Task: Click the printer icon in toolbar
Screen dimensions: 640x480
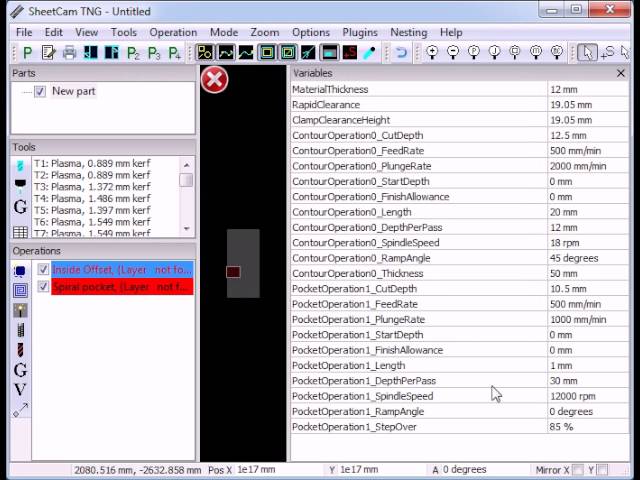Action: click(69, 53)
